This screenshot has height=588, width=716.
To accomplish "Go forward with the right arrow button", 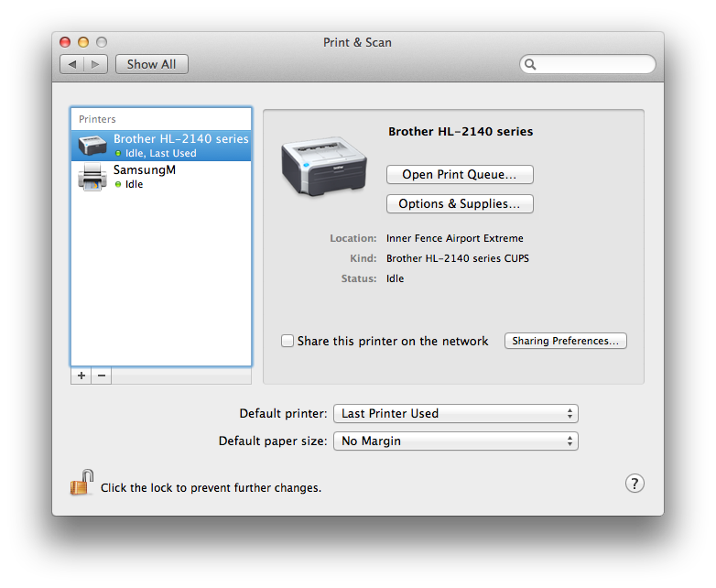I will [97, 64].
